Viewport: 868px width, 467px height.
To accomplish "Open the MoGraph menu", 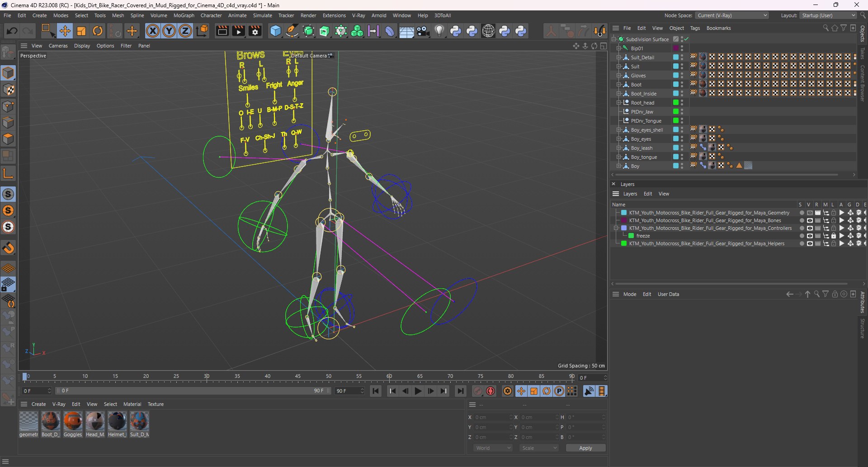I will pos(184,15).
